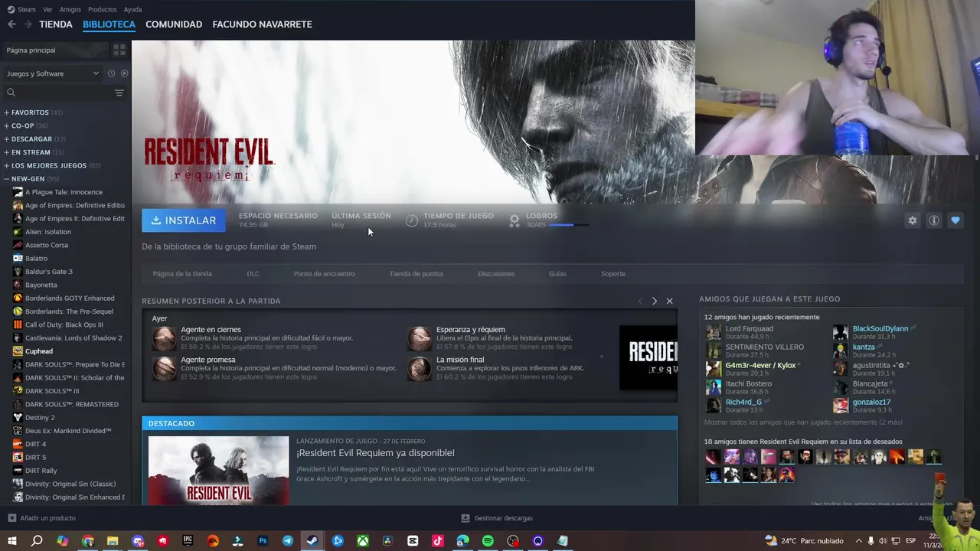
Task: Open Xbox app from the taskbar
Action: (x=363, y=541)
